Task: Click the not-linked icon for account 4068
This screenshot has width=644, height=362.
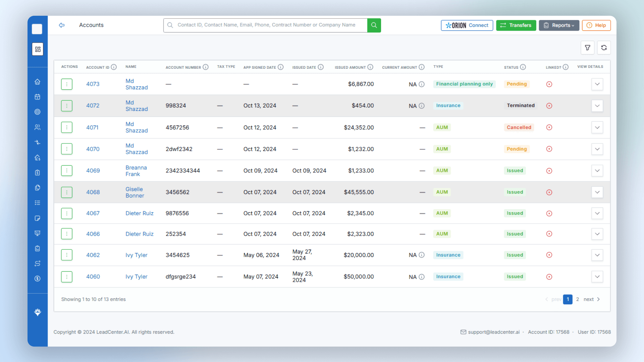Action: pyautogui.click(x=549, y=192)
